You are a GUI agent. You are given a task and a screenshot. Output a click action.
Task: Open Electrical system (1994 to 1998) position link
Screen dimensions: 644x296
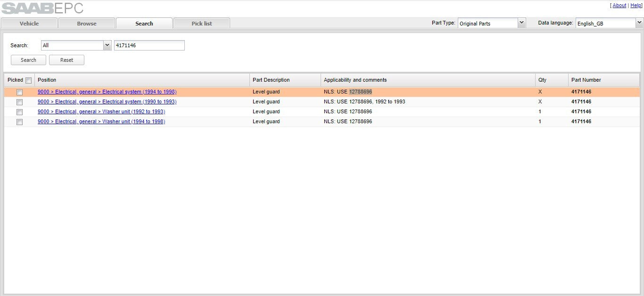click(x=107, y=92)
